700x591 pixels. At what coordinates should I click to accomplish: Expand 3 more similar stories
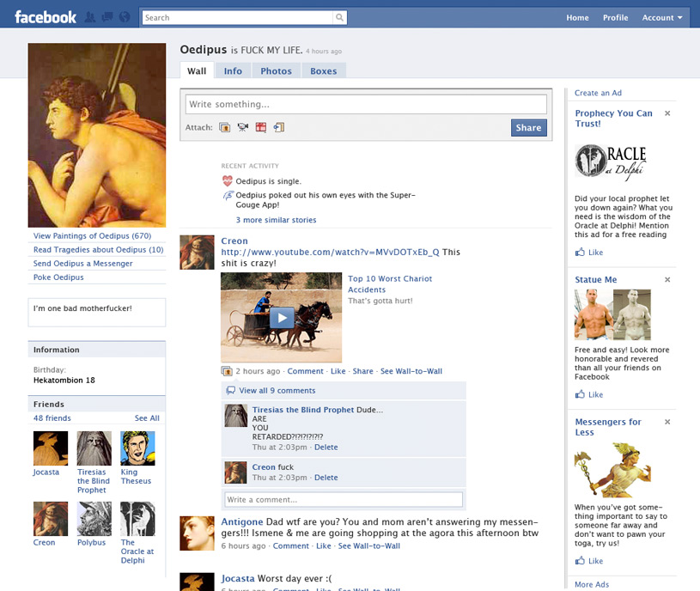pos(276,220)
